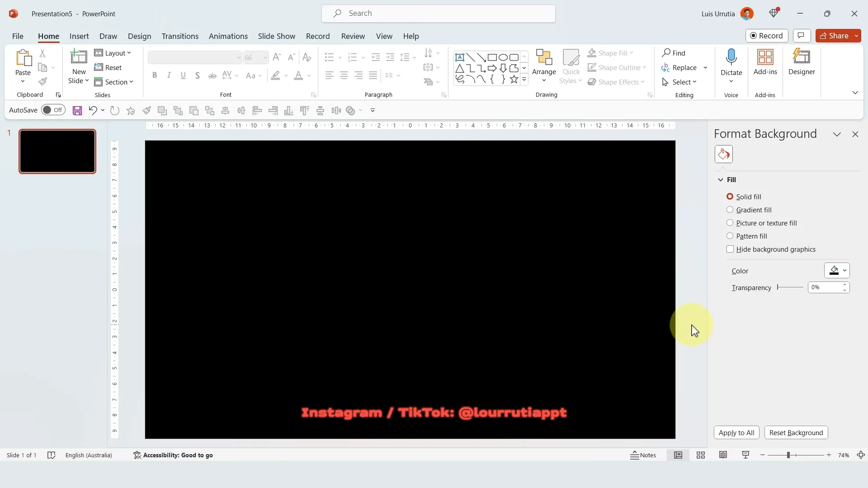This screenshot has width=868, height=488.
Task: Open Format Background pane options chevron
Action: point(837,134)
